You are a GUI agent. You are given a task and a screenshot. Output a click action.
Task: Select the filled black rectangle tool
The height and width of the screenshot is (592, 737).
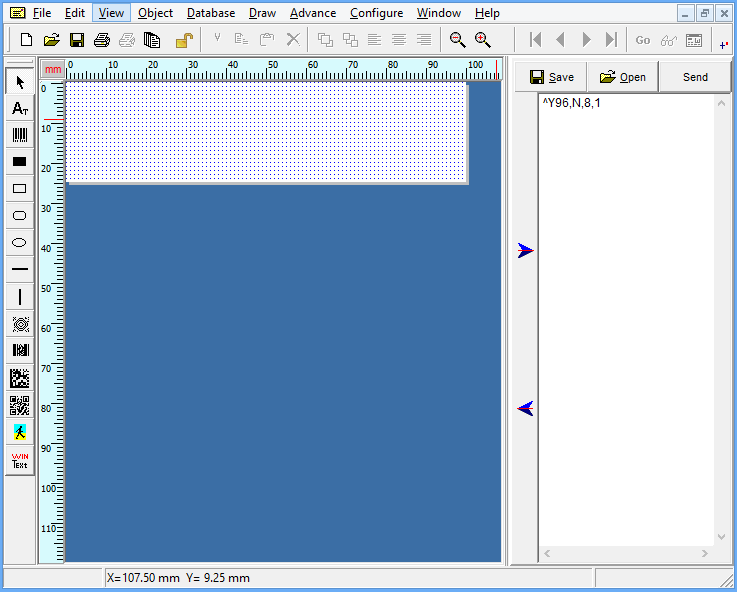(x=19, y=162)
